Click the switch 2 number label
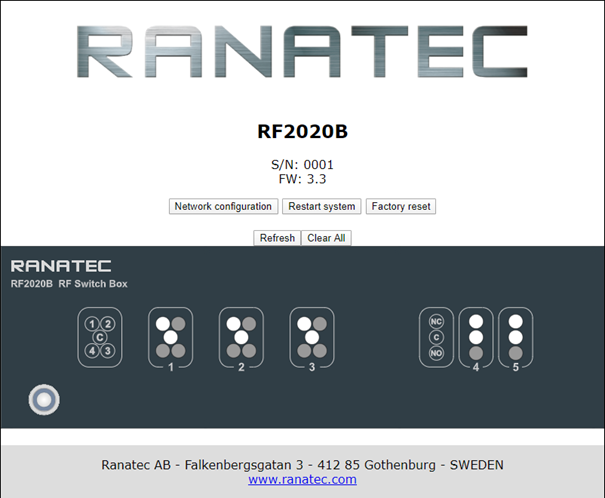605x498 pixels. [241, 367]
